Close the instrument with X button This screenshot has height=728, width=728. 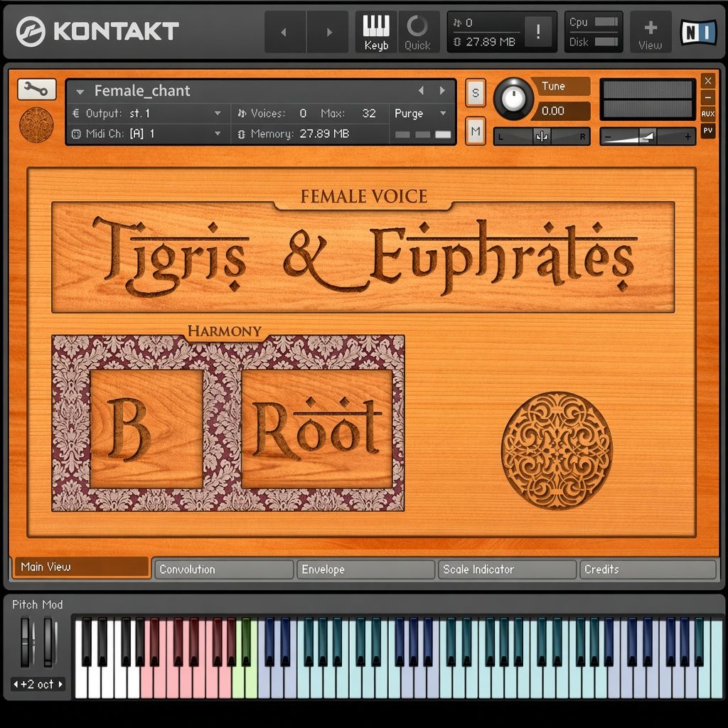click(708, 81)
